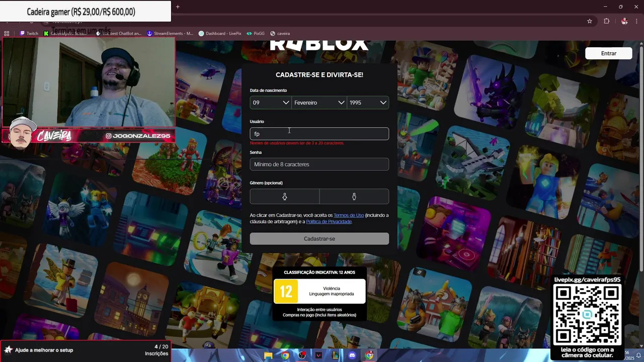Open League of Legends from the taskbar
The image size is (644, 362).
tap(335, 355)
